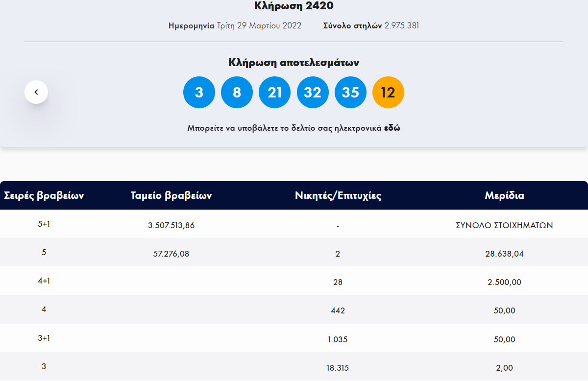Click the date 'Τρίτη 29 Μαρτίου 2022'

click(x=259, y=25)
